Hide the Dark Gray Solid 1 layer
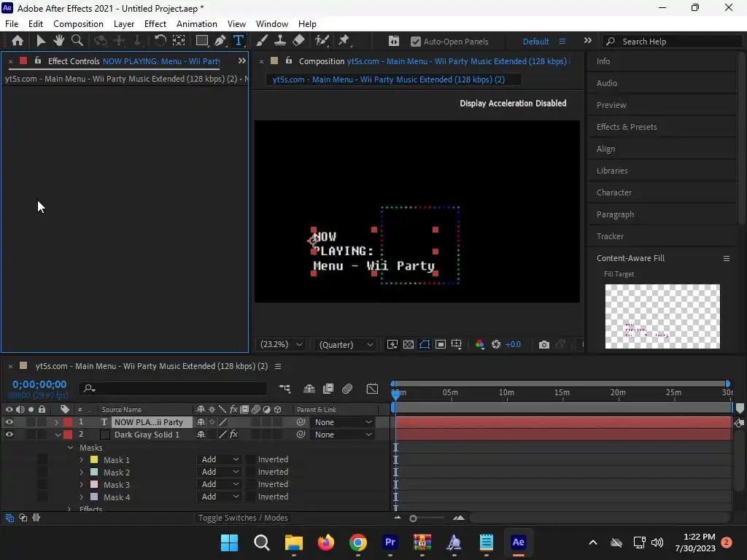The width and height of the screenshot is (747, 560). 9,435
